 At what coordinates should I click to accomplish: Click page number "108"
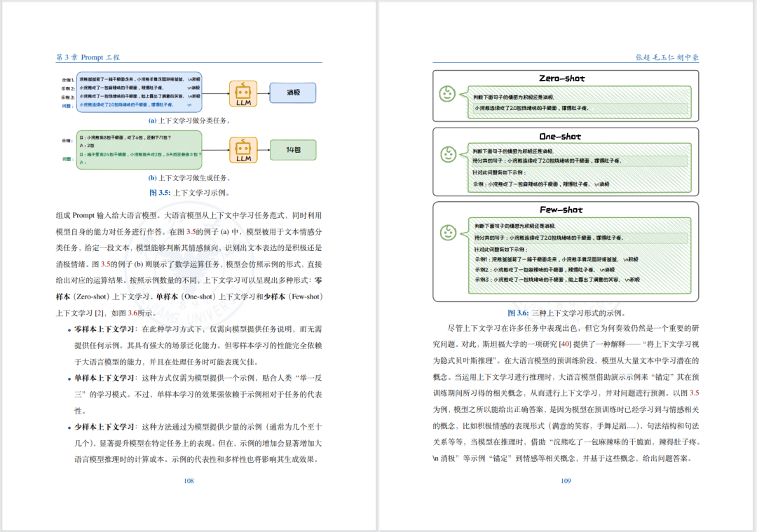(x=189, y=481)
